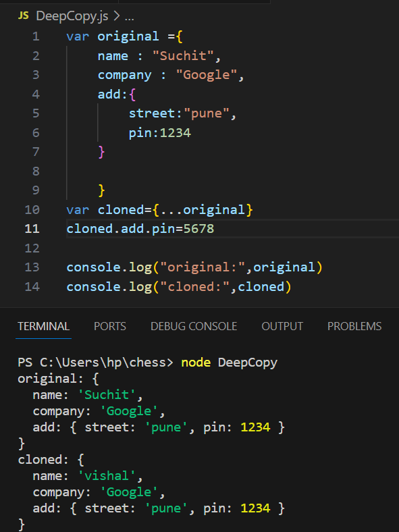Select the OUTPUT tab
The image size is (399, 532).
282,326
